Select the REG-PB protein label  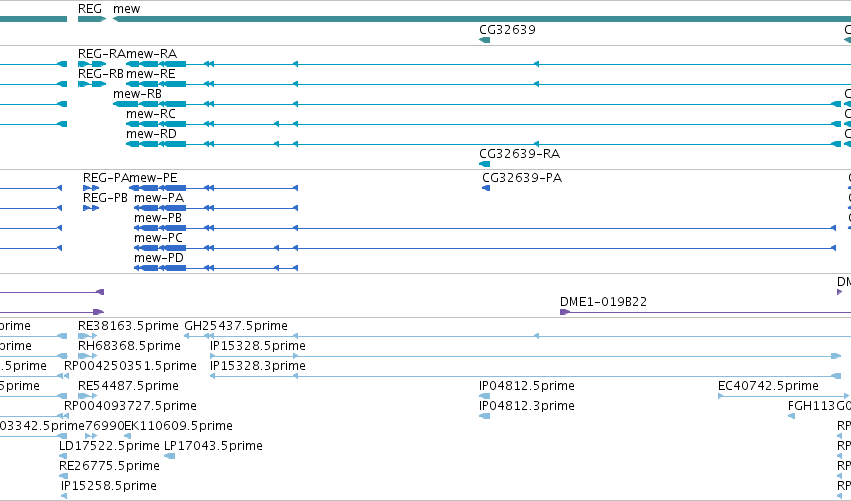(x=105, y=198)
